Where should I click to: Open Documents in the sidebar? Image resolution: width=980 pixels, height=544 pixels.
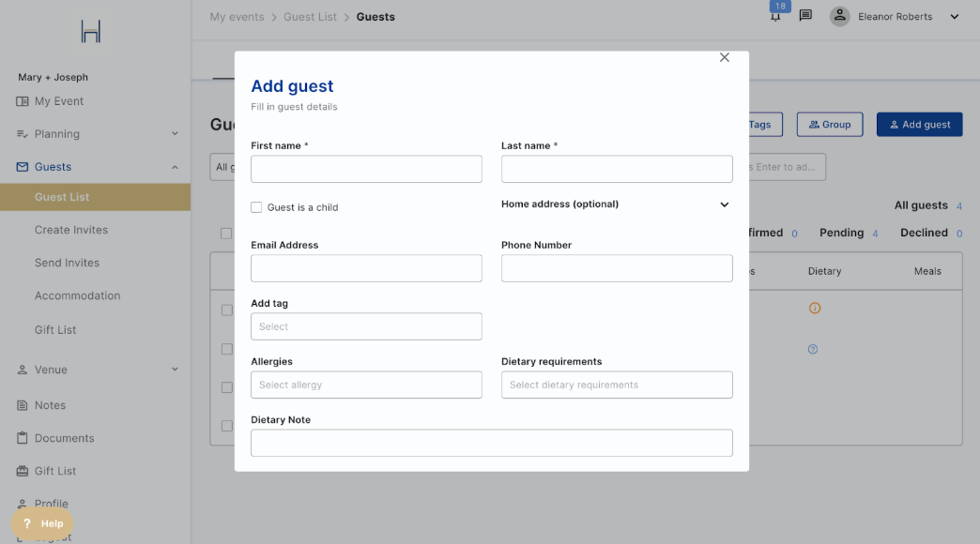(x=64, y=438)
